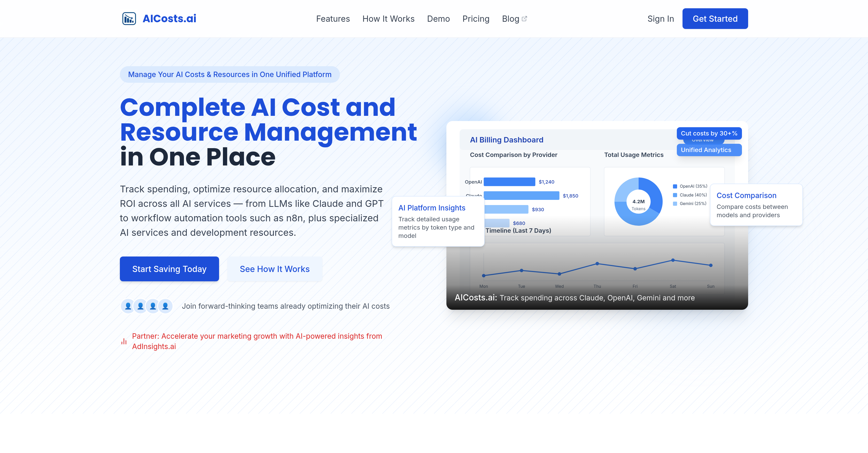Select the first user avatar icon
868x453 pixels.
(128, 306)
